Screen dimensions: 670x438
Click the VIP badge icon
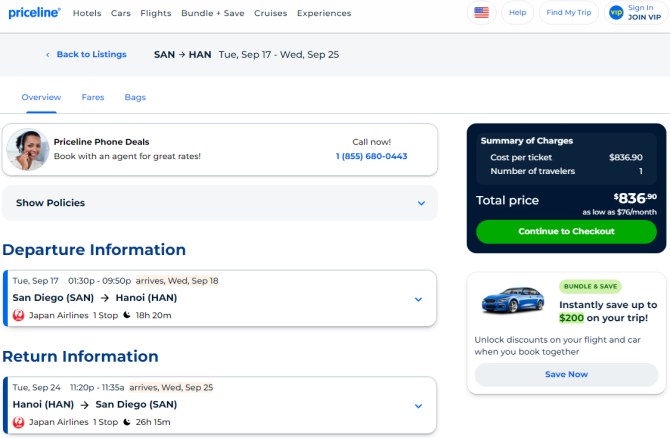click(x=616, y=13)
